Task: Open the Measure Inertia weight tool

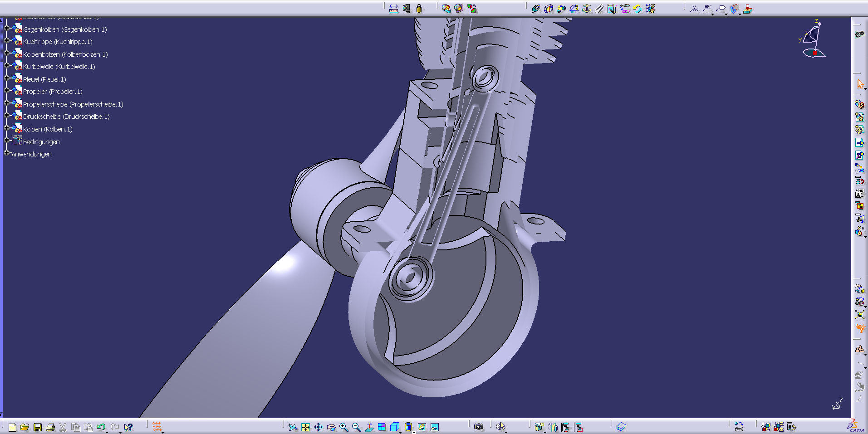Action: (x=419, y=8)
